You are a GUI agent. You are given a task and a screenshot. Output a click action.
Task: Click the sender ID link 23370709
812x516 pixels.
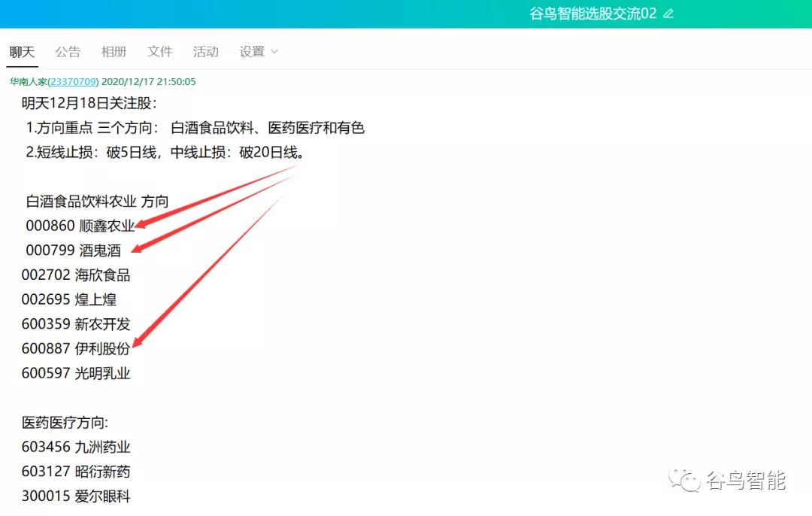coord(72,81)
